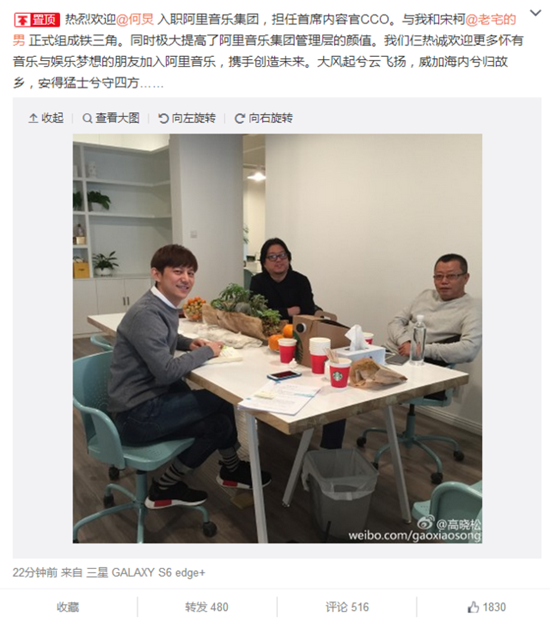Open the @何炅 mention link
The height and width of the screenshot is (623, 550).
click(135, 19)
